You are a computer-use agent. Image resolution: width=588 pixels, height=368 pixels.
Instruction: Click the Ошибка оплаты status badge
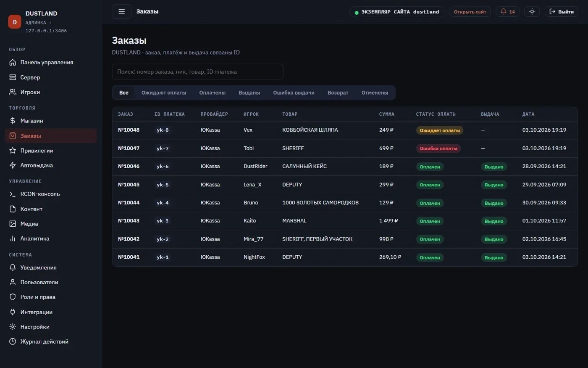[x=438, y=148]
